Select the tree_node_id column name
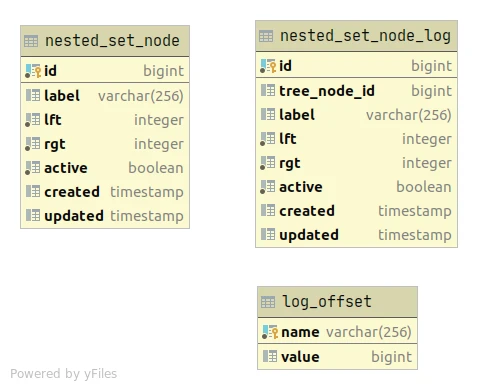The image size is (478, 390). (x=327, y=91)
